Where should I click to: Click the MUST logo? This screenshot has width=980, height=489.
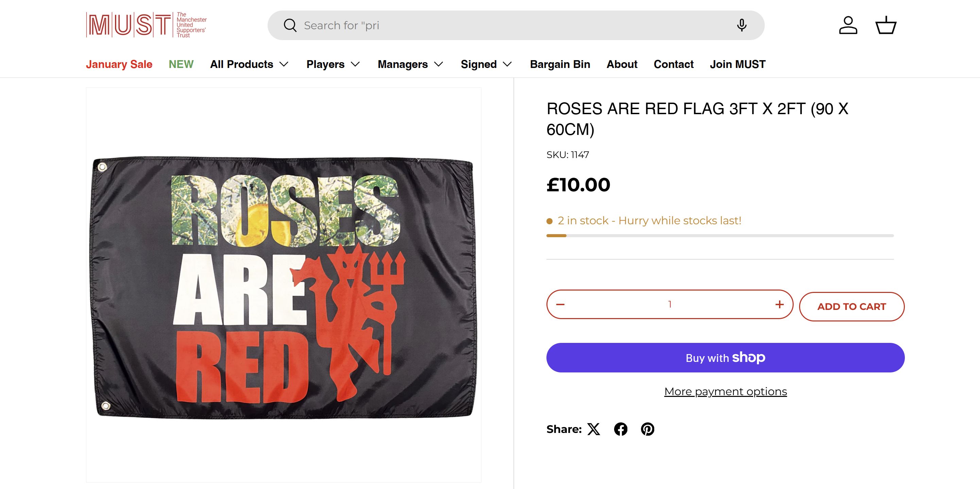pyautogui.click(x=147, y=25)
